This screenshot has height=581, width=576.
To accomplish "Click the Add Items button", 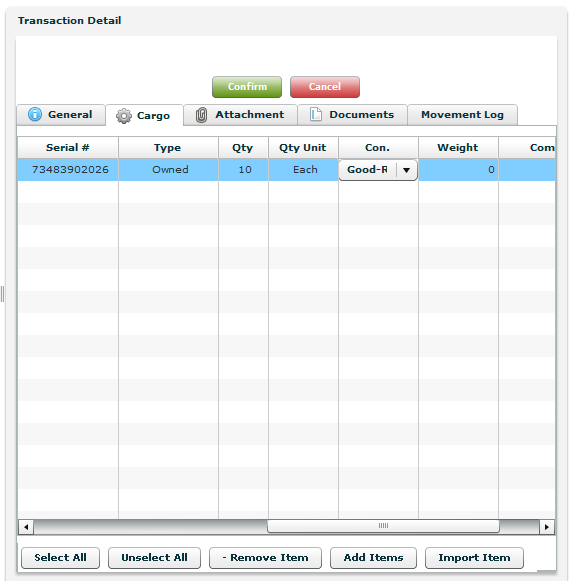I will [x=373, y=558].
